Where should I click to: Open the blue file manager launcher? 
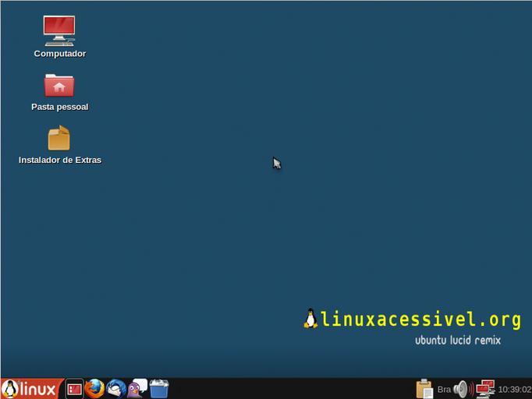[x=159, y=388]
